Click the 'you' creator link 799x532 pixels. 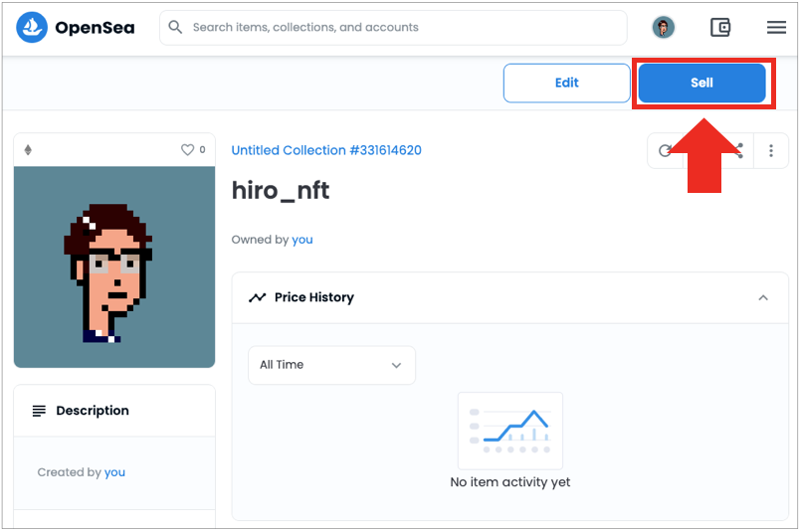click(x=114, y=472)
